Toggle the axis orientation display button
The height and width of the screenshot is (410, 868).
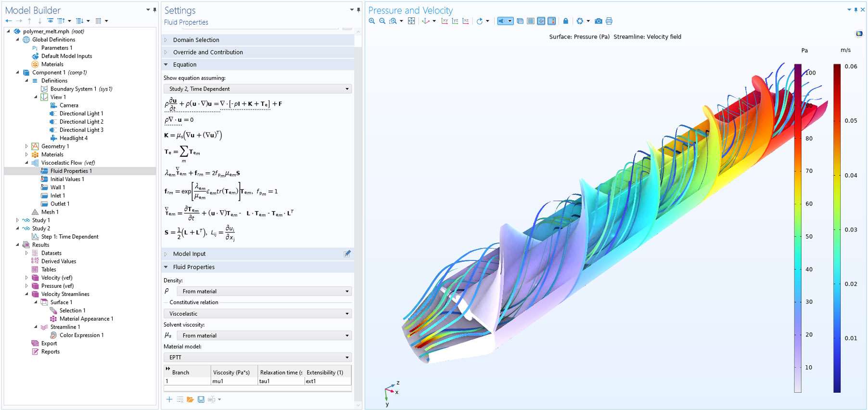tap(541, 21)
